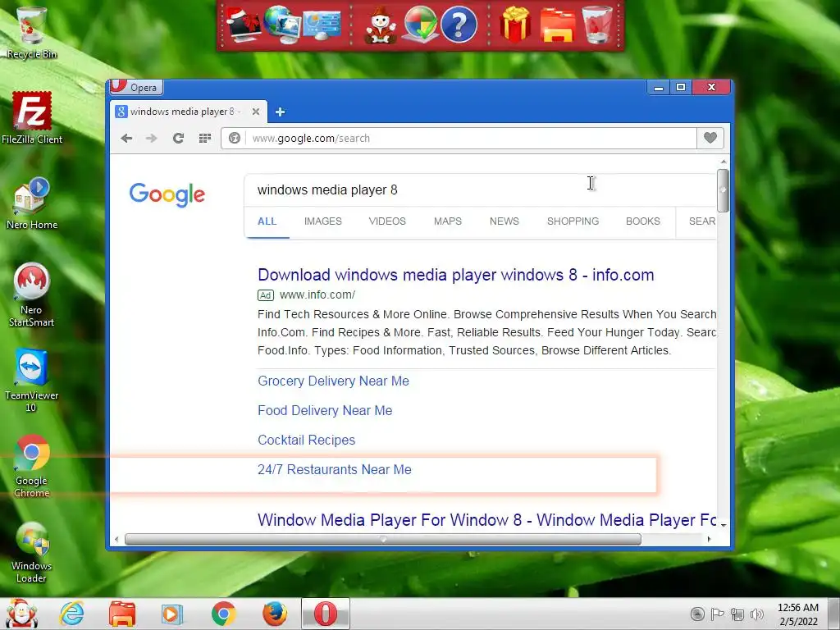Open Action Center flag tray icon

[x=717, y=614]
